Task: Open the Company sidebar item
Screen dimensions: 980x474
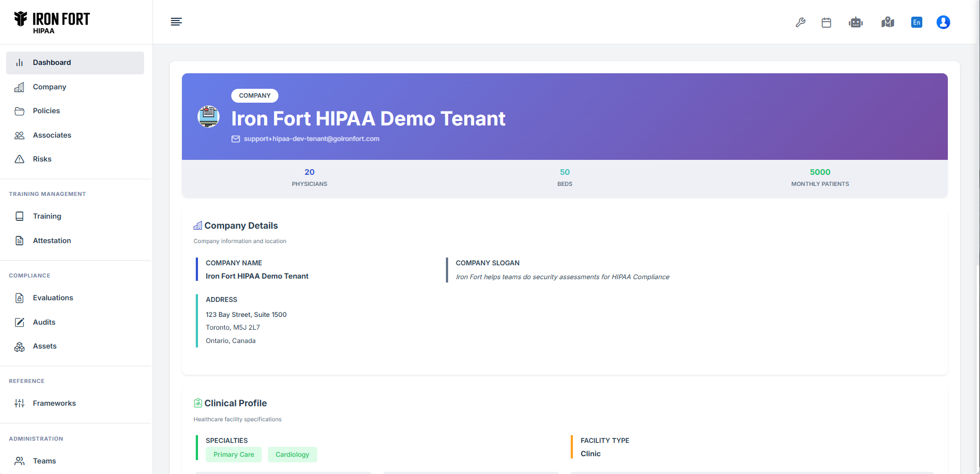Action: point(49,87)
